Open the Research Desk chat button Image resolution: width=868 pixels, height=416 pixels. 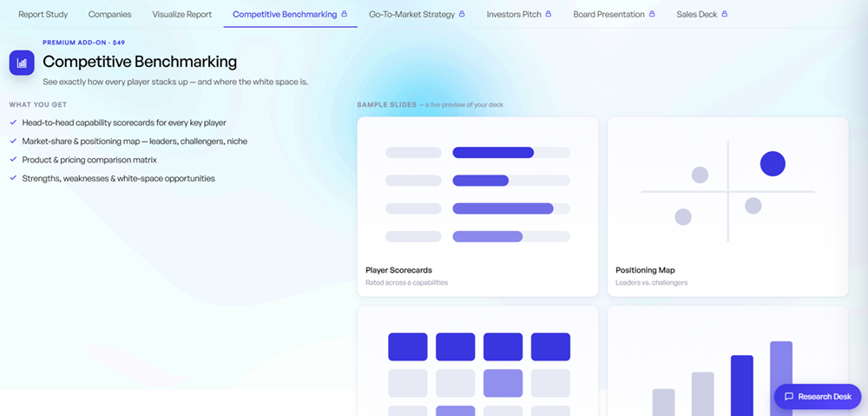tap(818, 397)
